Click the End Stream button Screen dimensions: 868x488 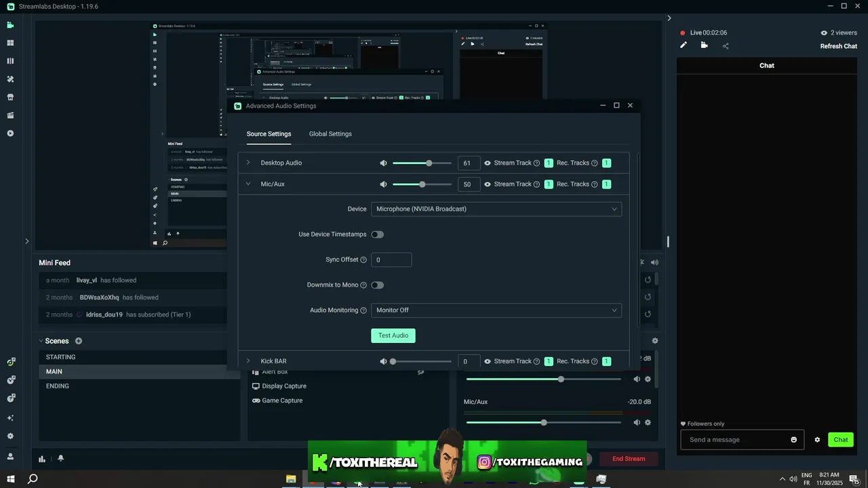(x=629, y=459)
